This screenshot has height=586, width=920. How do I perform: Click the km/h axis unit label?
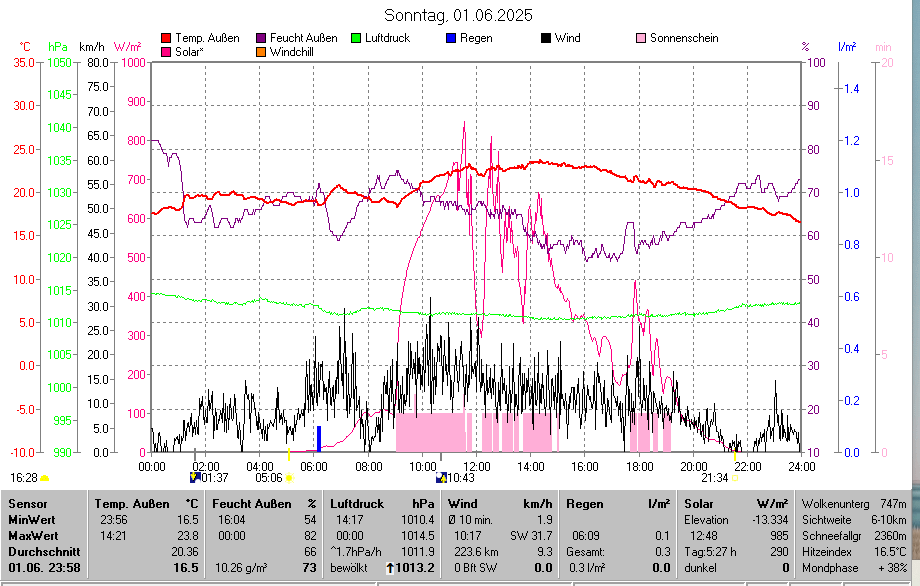(92, 47)
